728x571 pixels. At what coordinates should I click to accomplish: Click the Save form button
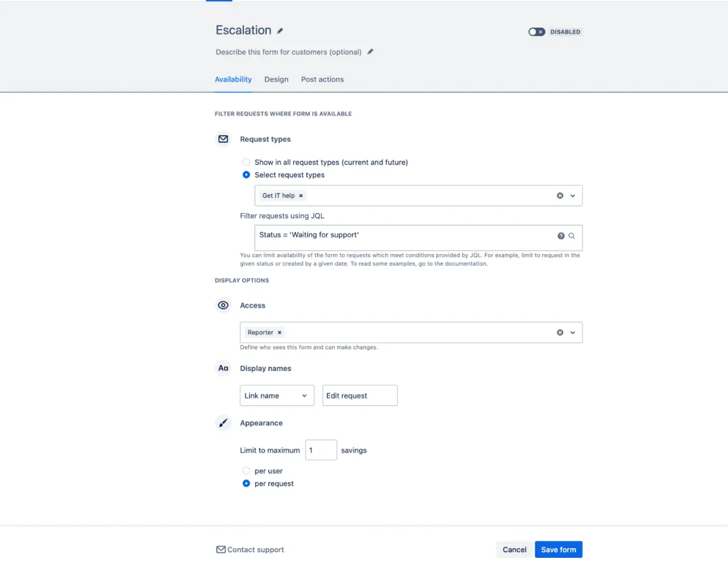[x=558, y=550]
